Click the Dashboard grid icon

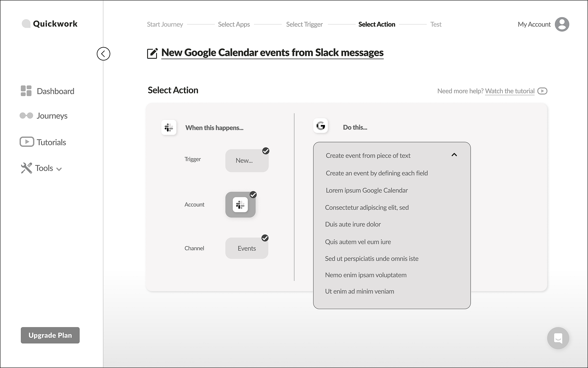[26, 91]
